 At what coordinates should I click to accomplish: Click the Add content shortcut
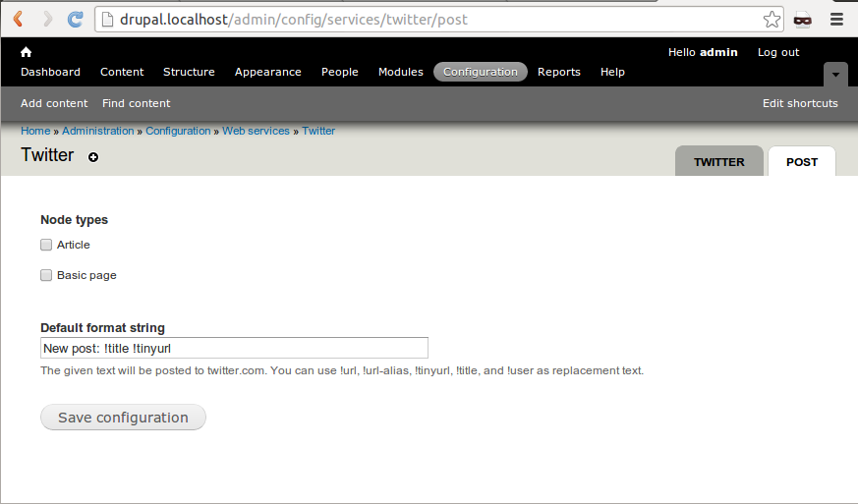click(x=54, y=103)
